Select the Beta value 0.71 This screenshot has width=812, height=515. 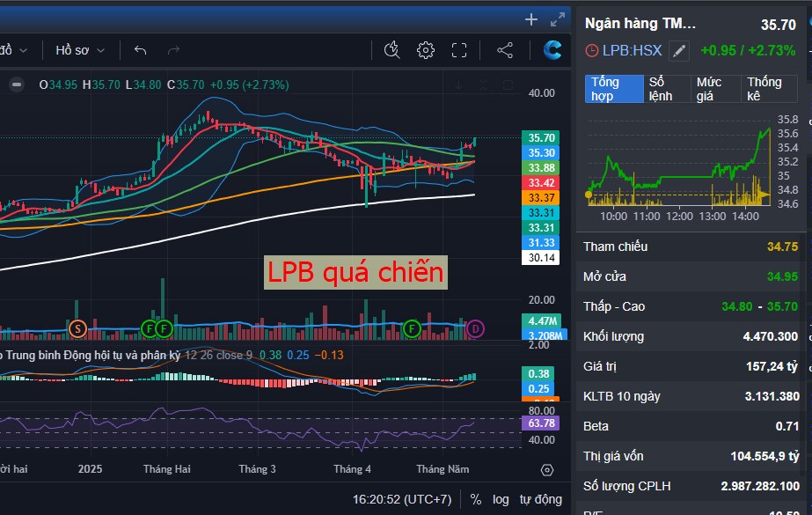point(786,426)
